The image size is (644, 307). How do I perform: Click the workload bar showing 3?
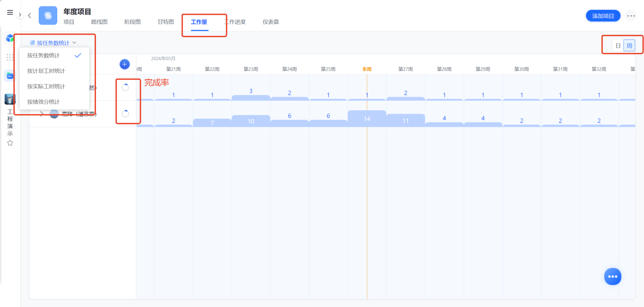251,98
